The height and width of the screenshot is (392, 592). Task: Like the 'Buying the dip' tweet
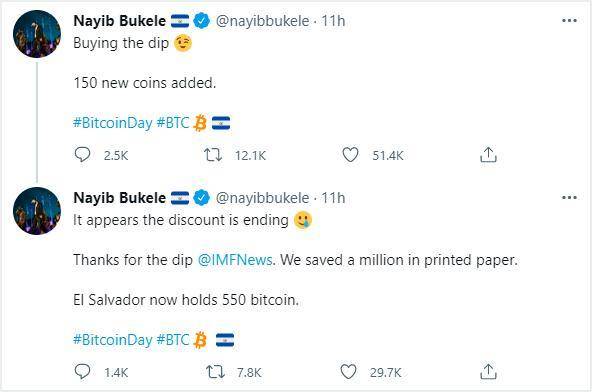pyautogui.click(x=350, y=155)
